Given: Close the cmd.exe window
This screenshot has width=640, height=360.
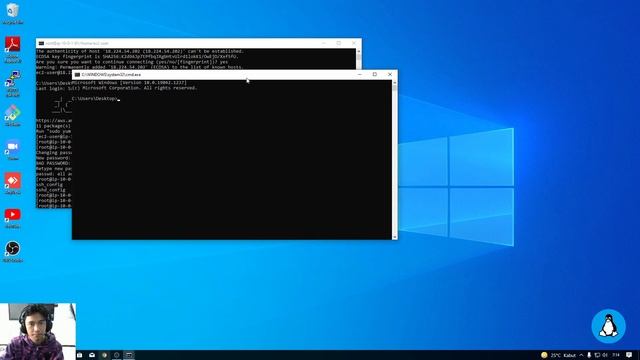Looking at the screenshot, I should pos(390,75).
